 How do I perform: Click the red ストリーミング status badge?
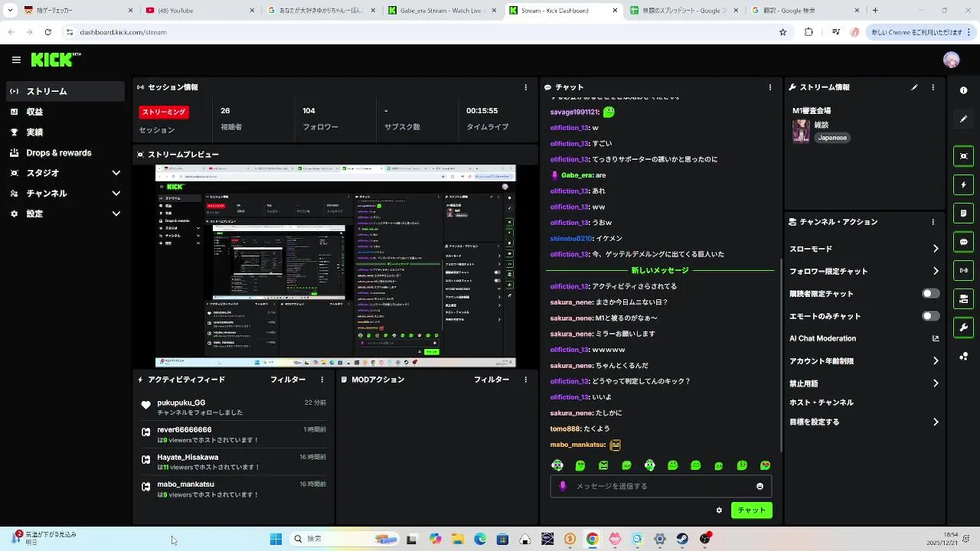tap(164, 112)
